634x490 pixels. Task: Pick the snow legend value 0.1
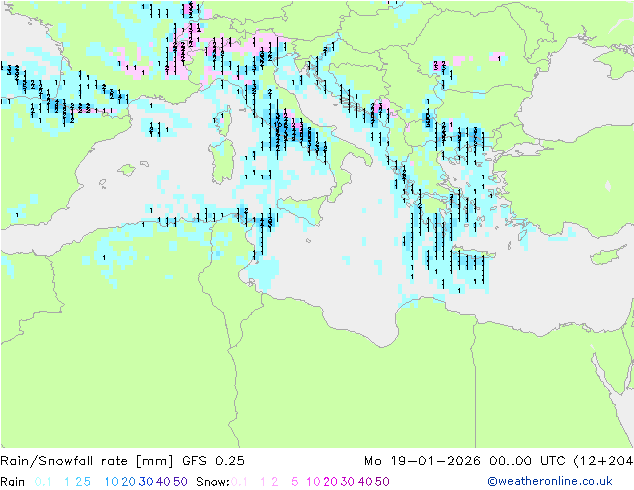click(239, 482)
